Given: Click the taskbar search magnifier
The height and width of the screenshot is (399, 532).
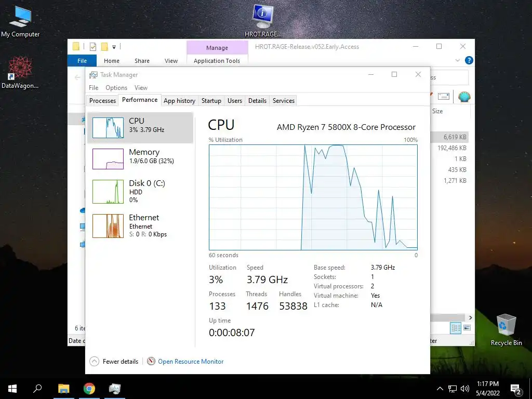Looking at the screenshot, I should [37, 389].
